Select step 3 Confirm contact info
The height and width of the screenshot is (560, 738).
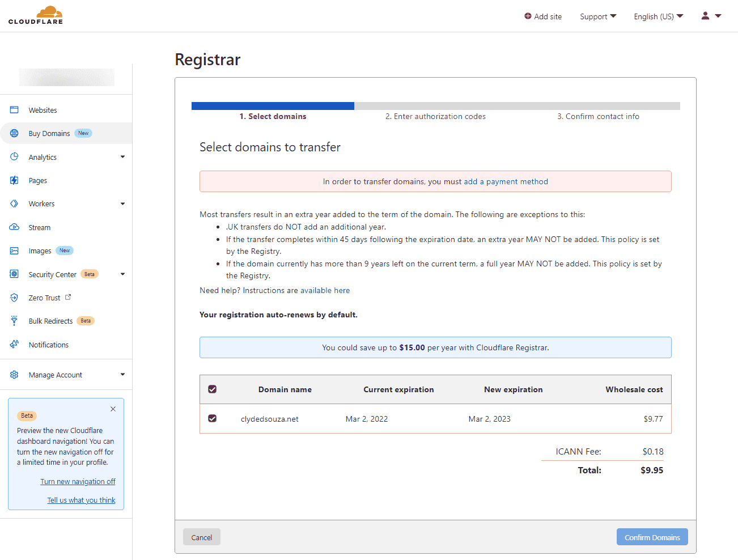[598, 116]
